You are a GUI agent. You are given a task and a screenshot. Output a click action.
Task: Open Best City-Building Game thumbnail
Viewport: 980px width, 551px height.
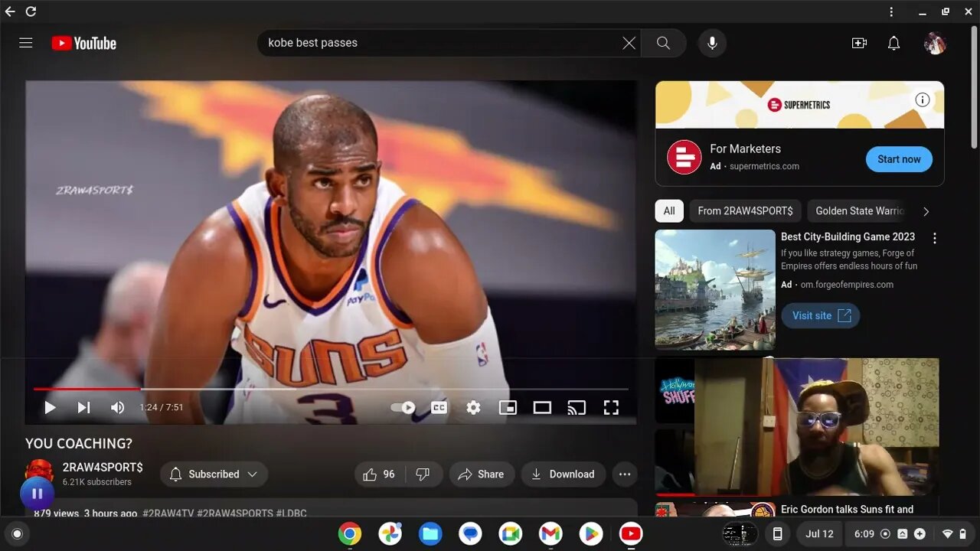pos(715,290)
